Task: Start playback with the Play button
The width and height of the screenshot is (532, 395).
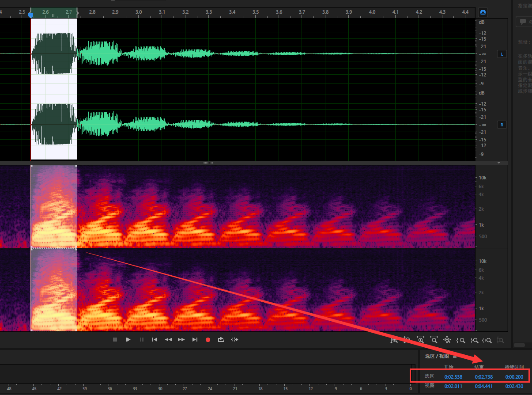Action: coord(128,340)
